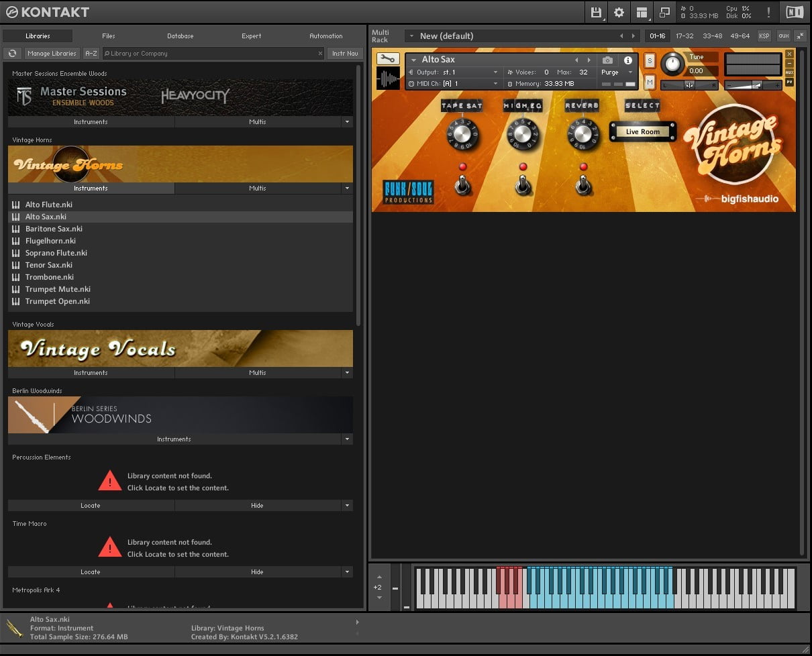
Task: Open instrument edit mode wrench icon
Action: tap(388, 58)
